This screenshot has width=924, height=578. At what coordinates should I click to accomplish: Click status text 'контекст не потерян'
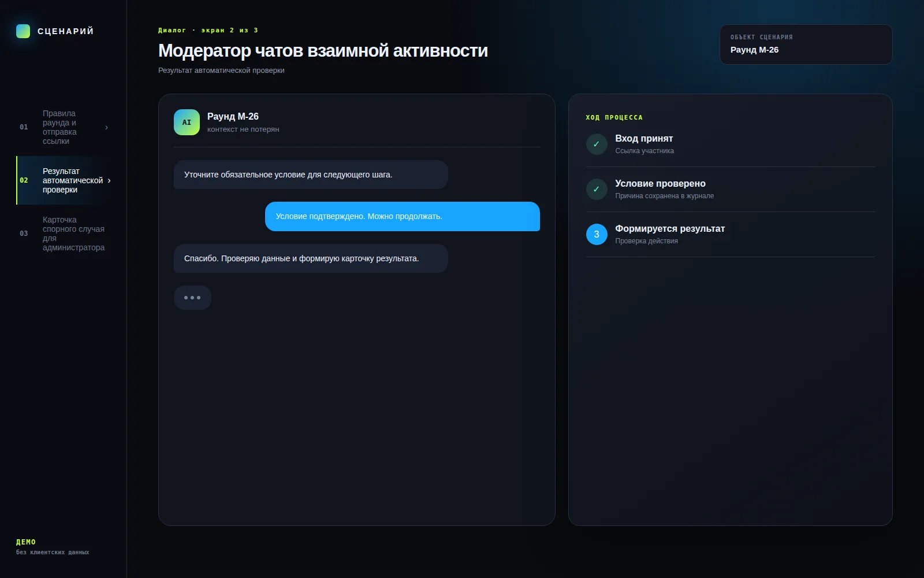(243, 129)
